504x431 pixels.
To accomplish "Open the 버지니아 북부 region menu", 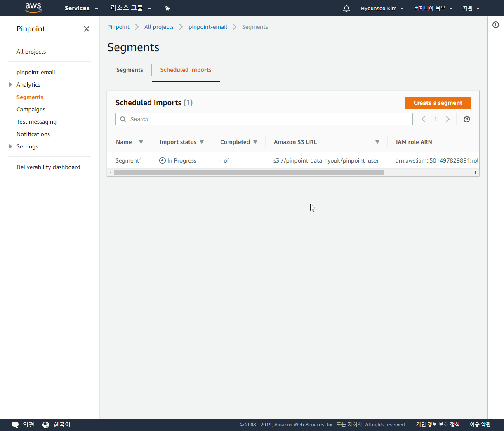I will click(x=433, y=8).
